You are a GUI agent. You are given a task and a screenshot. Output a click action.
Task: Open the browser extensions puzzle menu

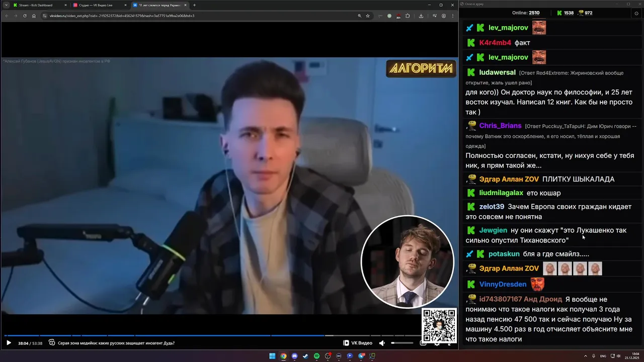point(408,16)
